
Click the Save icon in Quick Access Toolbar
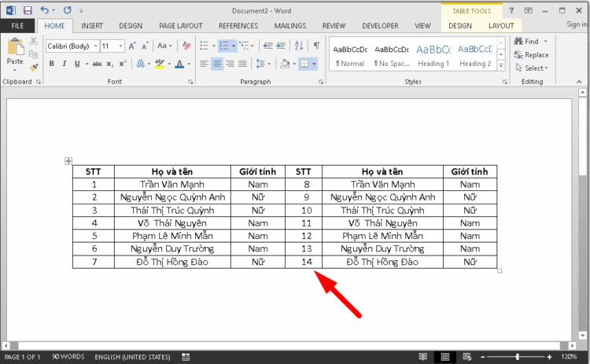click(28, 11)
